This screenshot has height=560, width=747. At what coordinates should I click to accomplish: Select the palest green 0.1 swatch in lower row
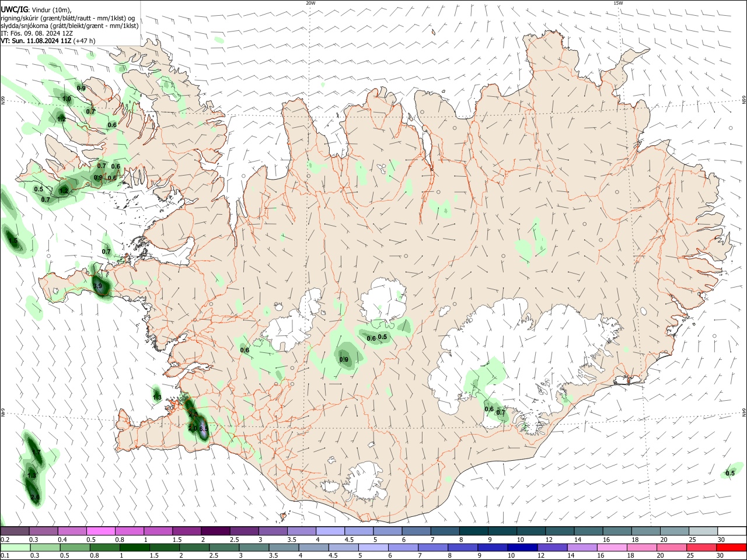click(x=15, y=548)
